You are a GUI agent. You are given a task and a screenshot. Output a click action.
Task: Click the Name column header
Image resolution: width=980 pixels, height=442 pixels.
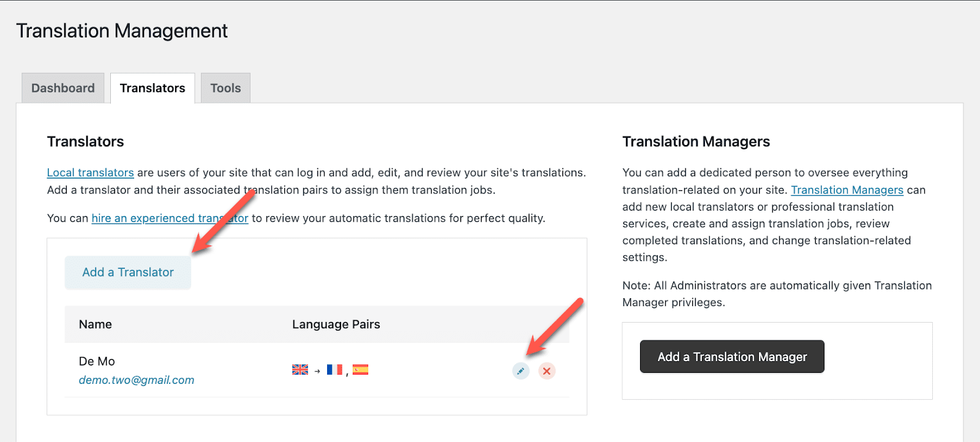(96, 324)
